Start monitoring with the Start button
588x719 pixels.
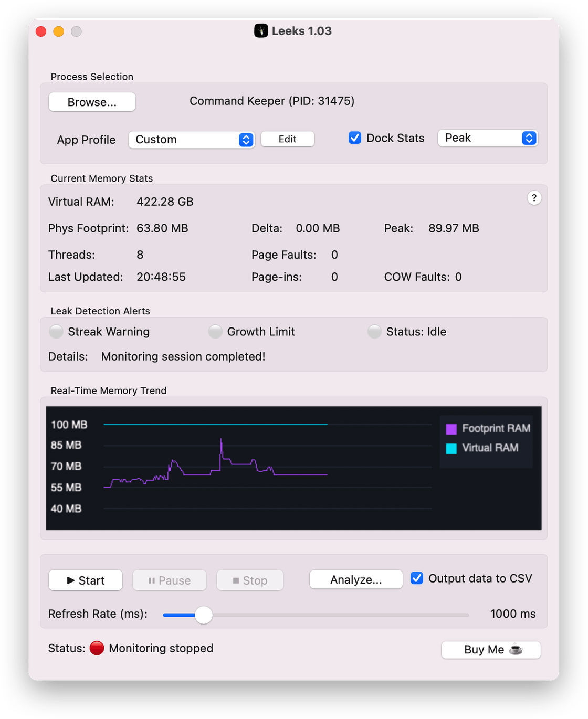tap(86, 580)
